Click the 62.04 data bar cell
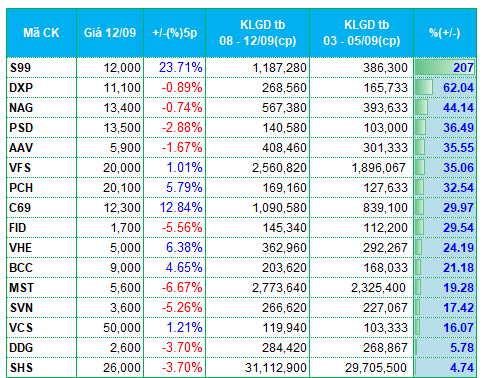This screenshot has width=485, height=378. pyautogui.click(x=445, y=88)
